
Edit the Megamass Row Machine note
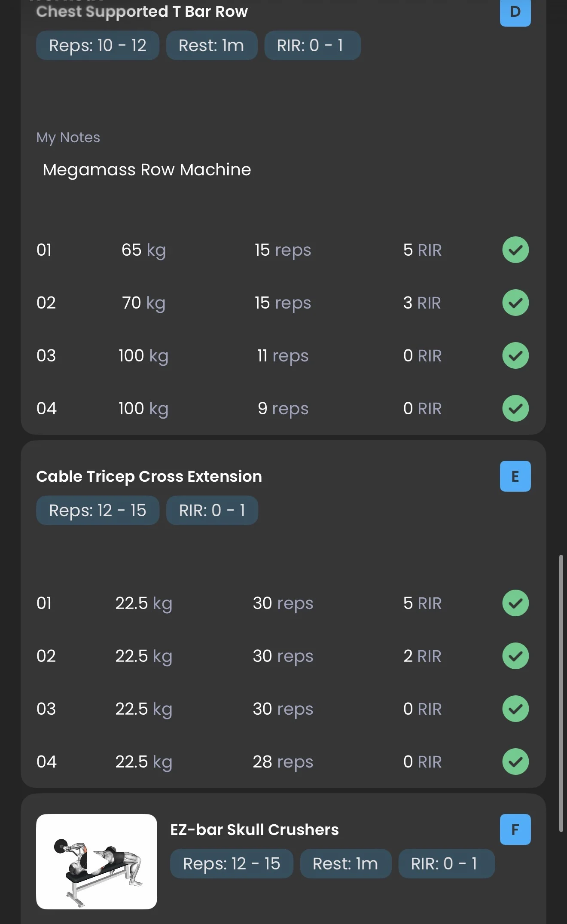click(x=147, y=170)
